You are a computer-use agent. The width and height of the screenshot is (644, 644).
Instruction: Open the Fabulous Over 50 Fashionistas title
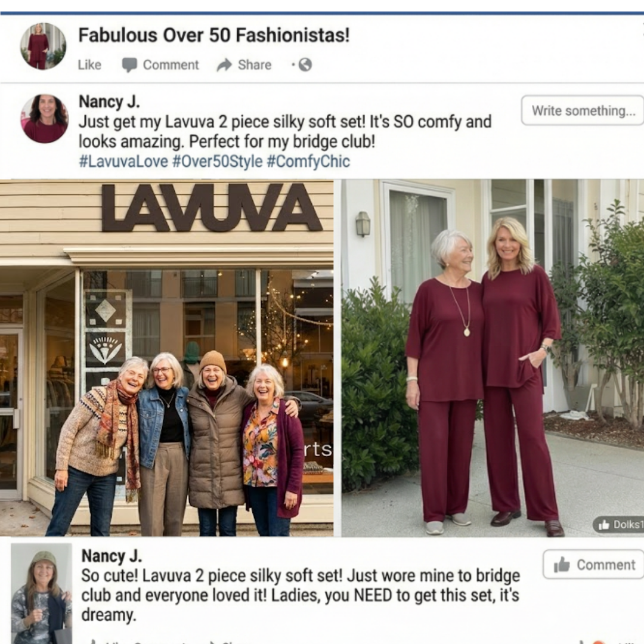coord(214,35)
